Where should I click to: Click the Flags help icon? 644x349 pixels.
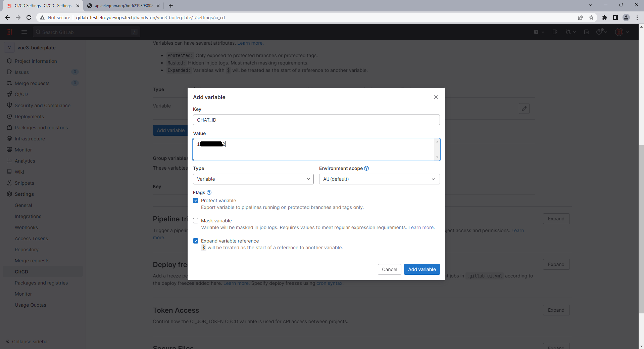(x=209, y=192)
